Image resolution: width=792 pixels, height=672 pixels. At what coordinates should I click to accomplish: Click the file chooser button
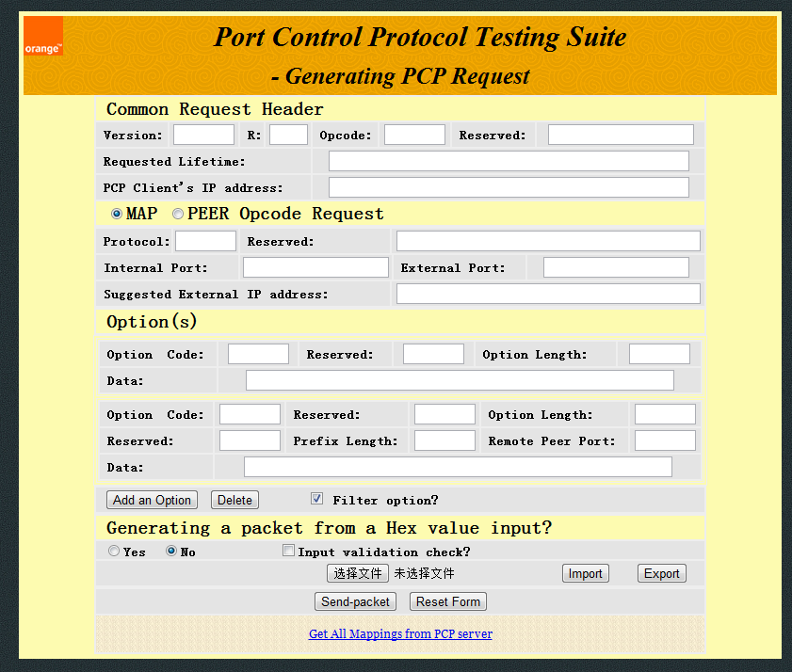[x=357, y=572]
